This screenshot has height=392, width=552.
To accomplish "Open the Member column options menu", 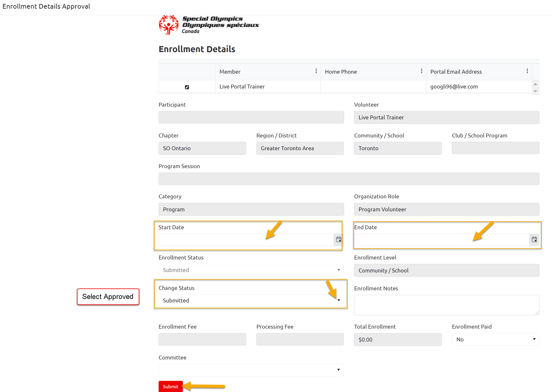I will tap(316, 71).
